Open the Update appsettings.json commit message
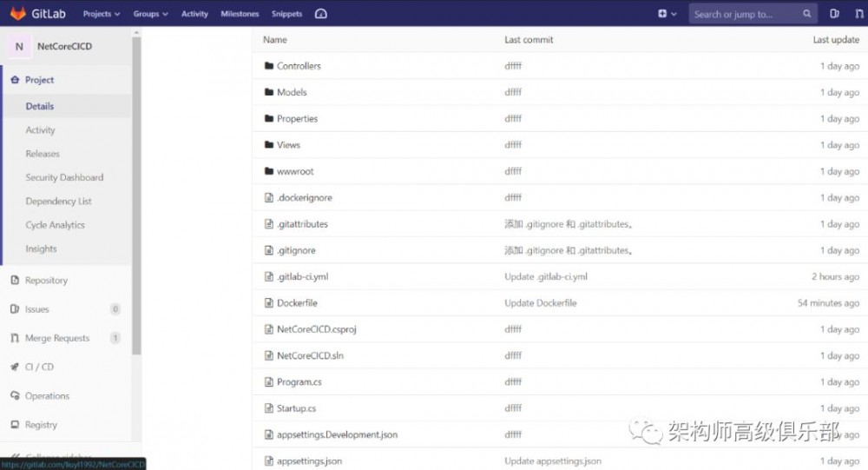The width and height of the screenshot is (868, 470). (552, 461)
